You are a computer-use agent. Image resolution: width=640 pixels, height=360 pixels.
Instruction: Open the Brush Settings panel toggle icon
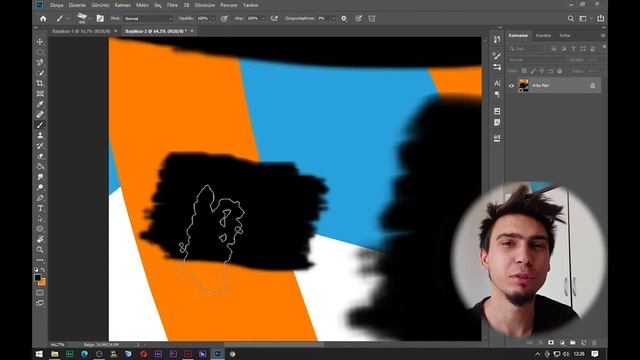coord(100,18)
